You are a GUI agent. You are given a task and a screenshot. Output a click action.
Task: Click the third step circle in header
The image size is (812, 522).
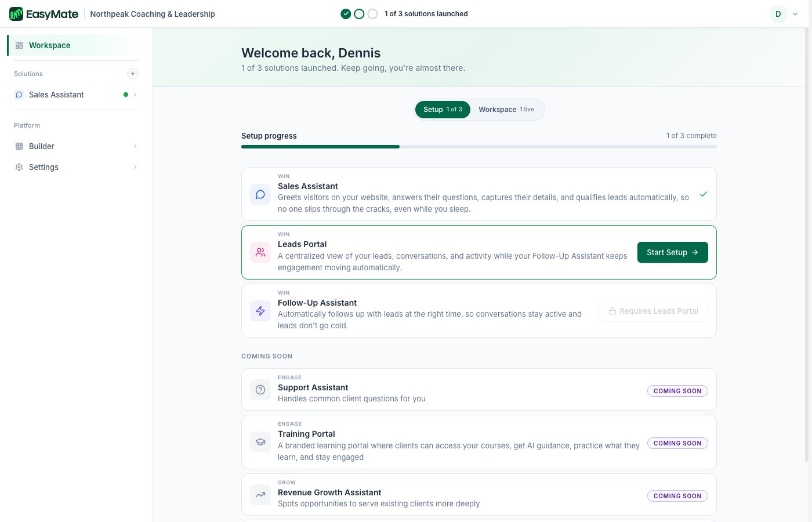372,14
